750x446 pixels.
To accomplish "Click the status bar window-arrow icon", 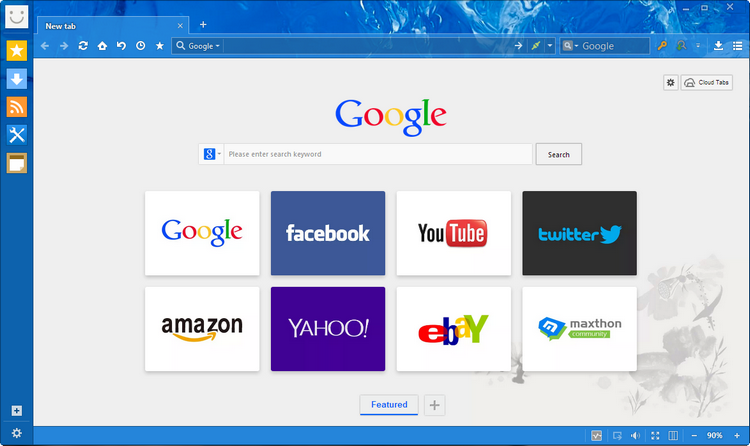I will tap(617, 435).
